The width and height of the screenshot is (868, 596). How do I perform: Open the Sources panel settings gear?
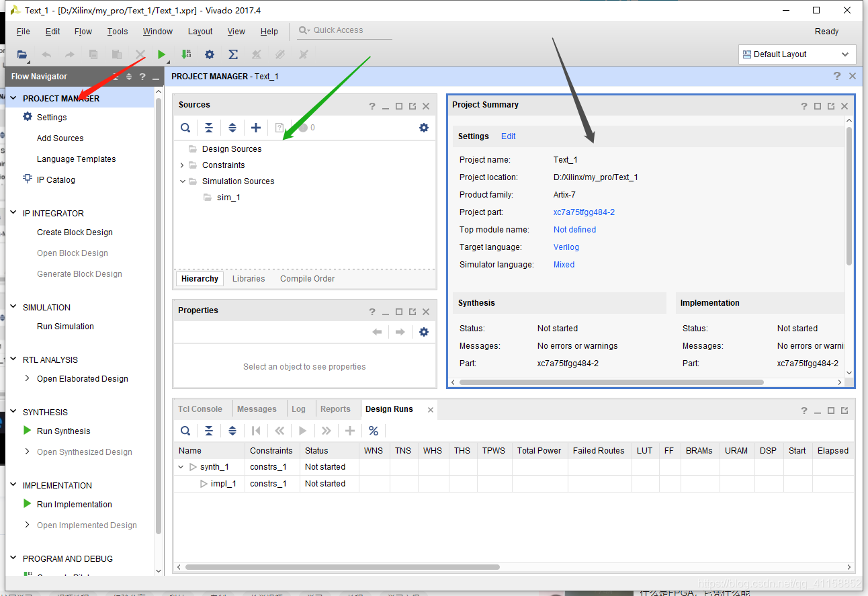click(x=424, y=128)
